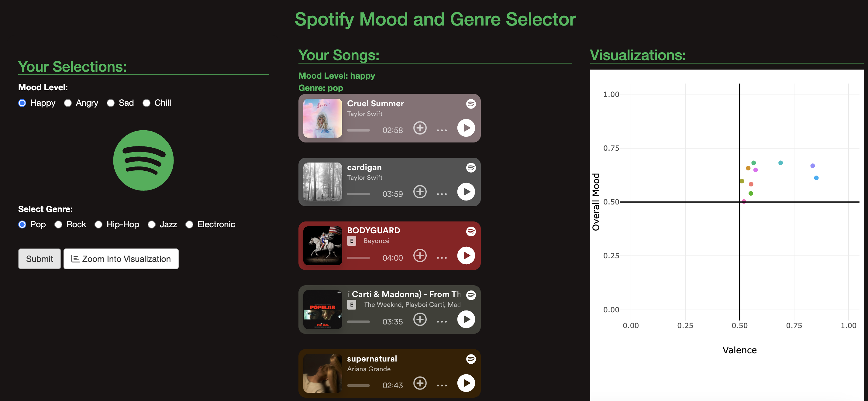This screenshot has height=401, width=868.
Task: Click Zoom Into Visualization
Action: coord(121,259)
